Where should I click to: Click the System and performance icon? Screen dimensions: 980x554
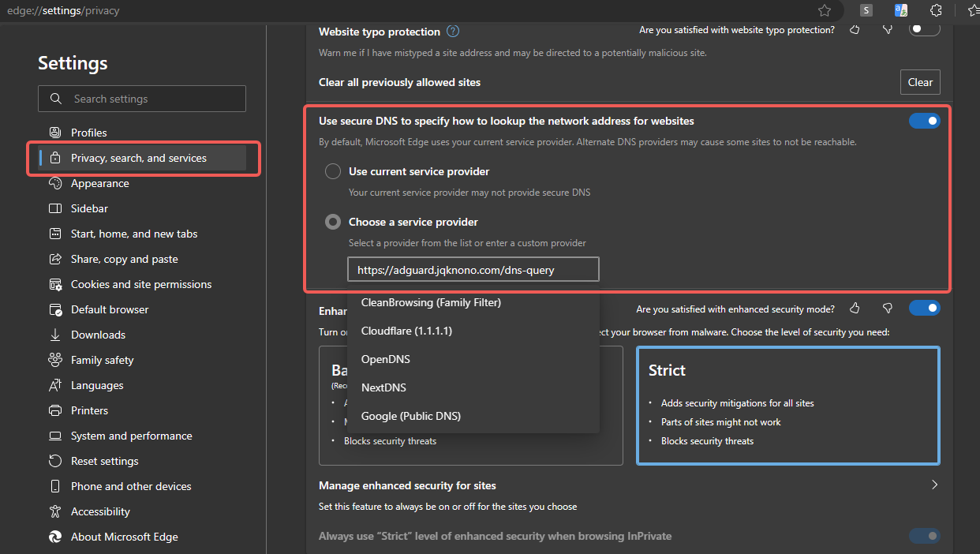[x=55, y=436]
